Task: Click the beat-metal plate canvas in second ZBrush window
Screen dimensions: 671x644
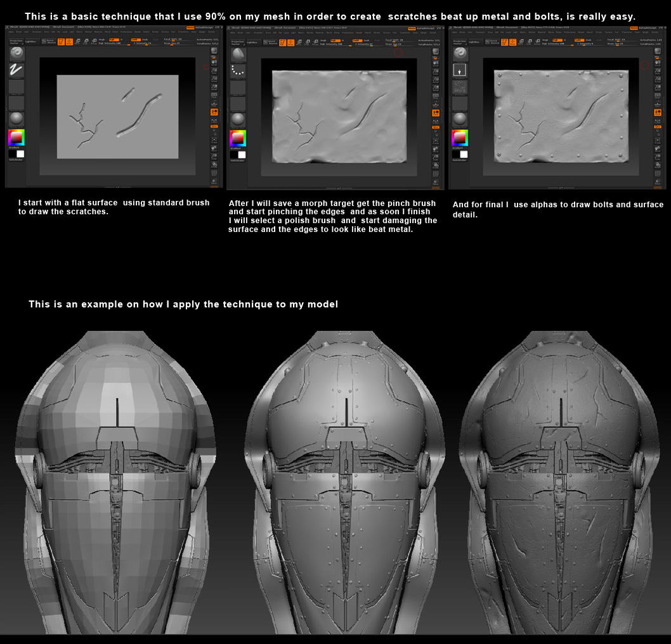Action: [x=339, y=117]
